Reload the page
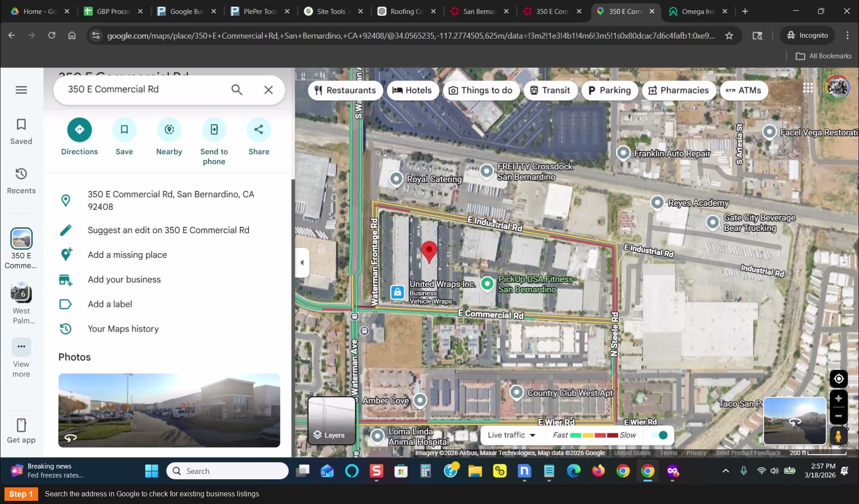This screenshot has width=859, height=504. coord(52,35)
